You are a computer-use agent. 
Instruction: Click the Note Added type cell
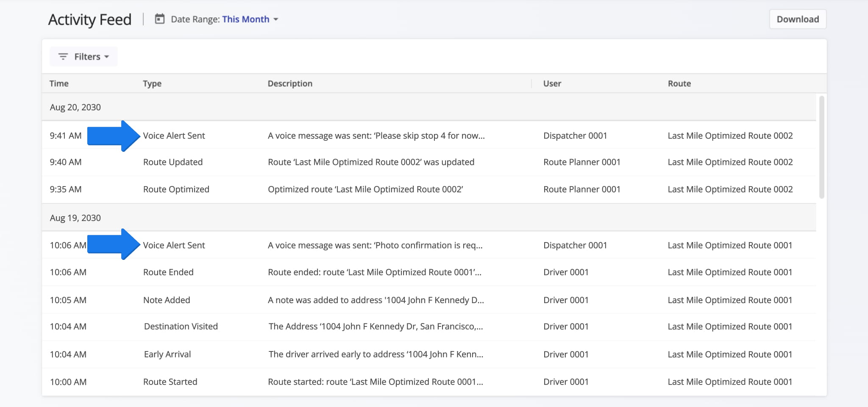click(167, 300)
